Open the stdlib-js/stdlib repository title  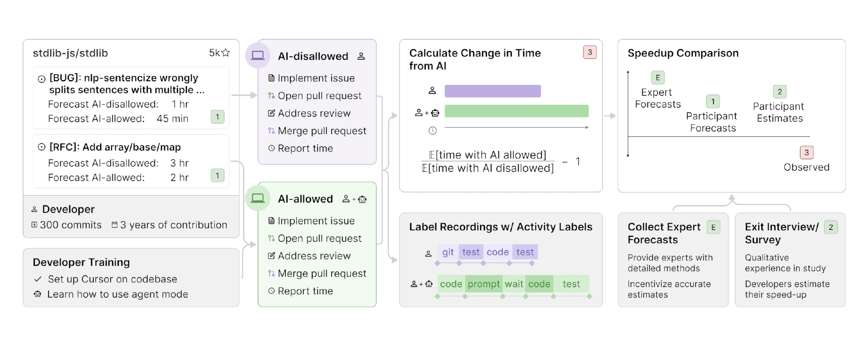[x=71, y=53]
